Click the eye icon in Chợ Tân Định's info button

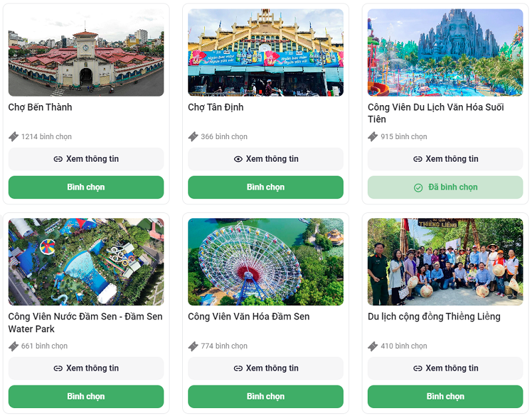238,159
